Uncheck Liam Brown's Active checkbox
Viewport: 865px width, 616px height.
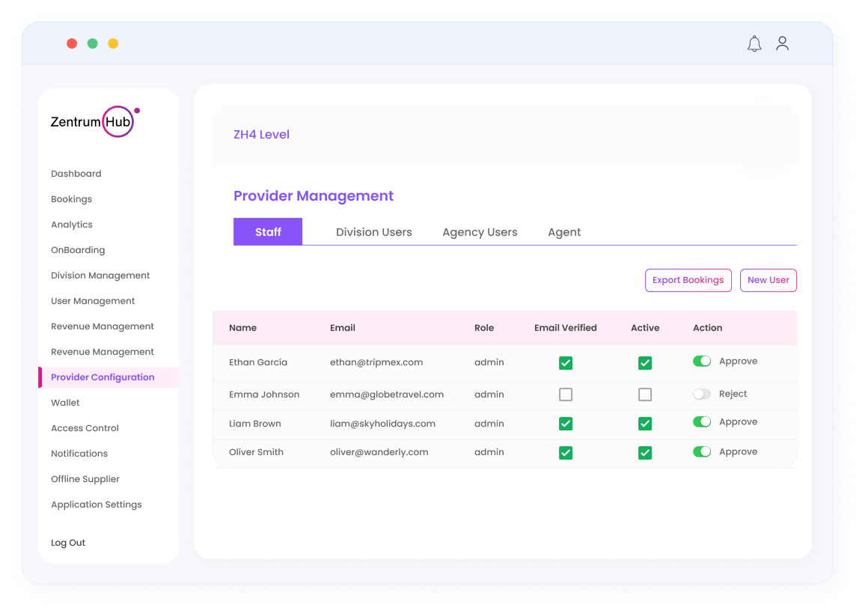point(645,424)
